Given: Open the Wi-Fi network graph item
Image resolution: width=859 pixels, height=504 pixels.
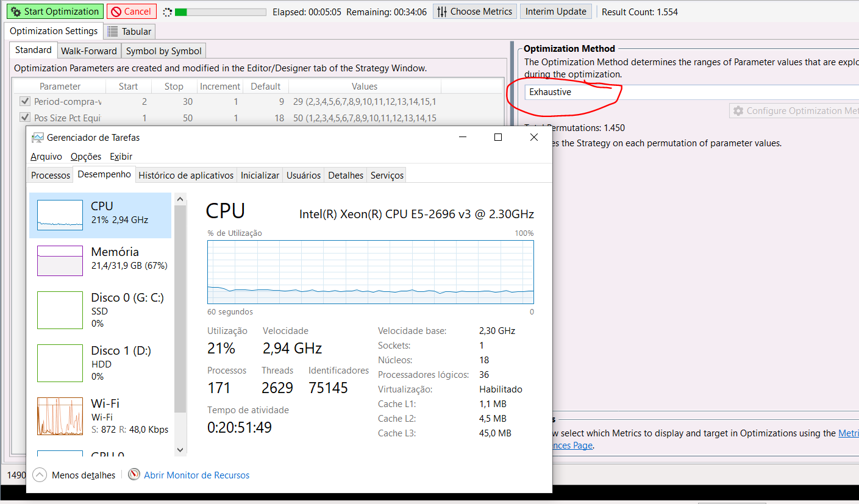Looking at the screenshot, I should [x=60, y=416].
